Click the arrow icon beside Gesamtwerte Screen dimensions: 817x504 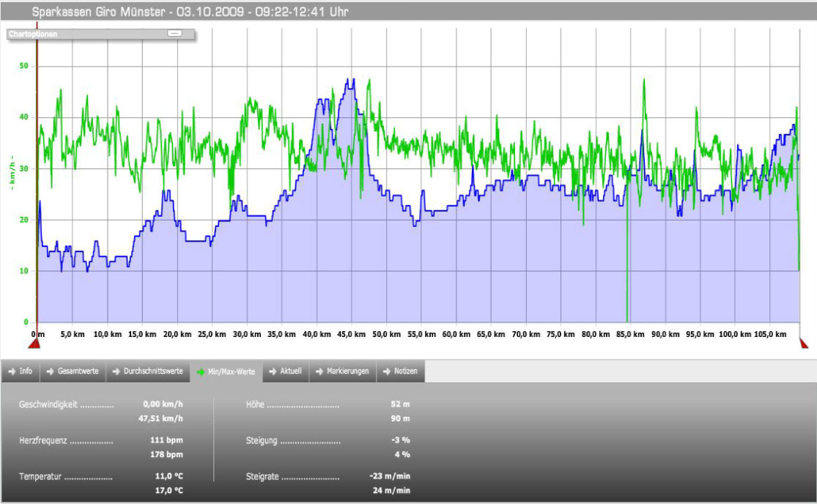click(x=50, y=371)
